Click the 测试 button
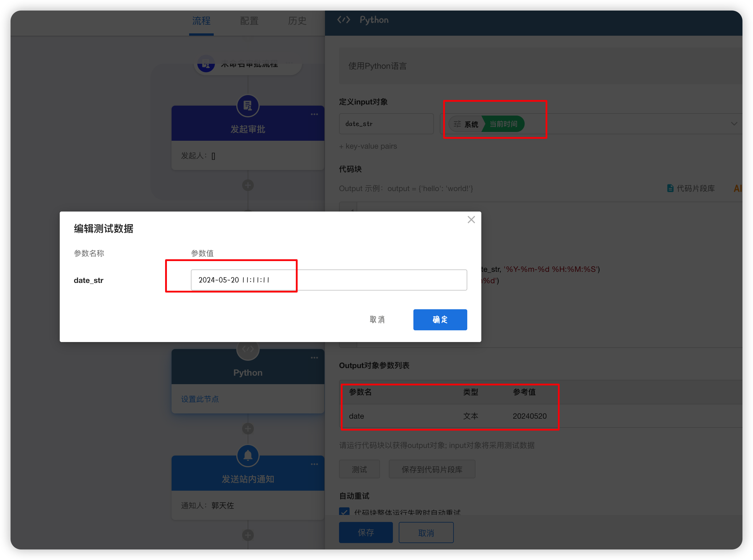753x560 pixels. point(359,470)
